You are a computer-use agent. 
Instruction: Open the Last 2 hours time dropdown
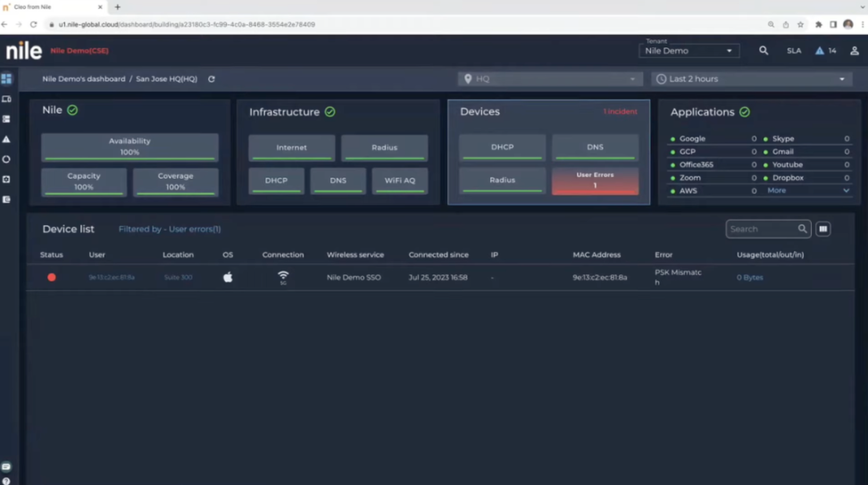(x=752, y=79)
